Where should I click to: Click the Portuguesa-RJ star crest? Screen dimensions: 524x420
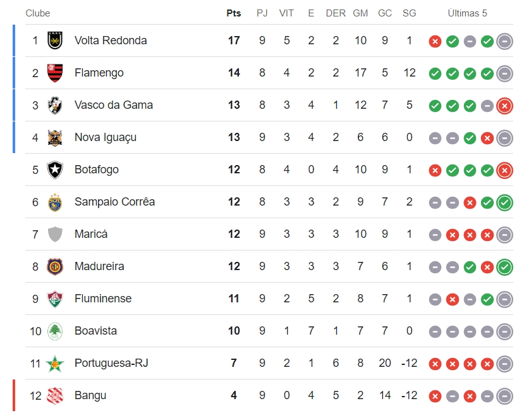[x=55, y=364]
